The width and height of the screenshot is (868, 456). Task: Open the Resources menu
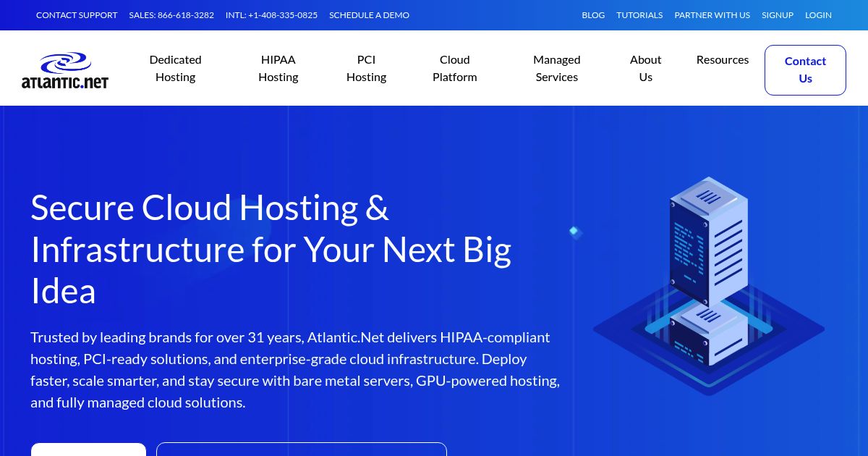pos(723,59)
